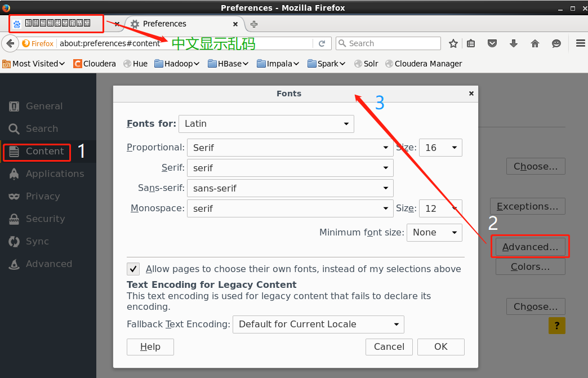Expand Hadoop bookmarks folder
This screenshot has height=378, width=588.
[177, 64]
